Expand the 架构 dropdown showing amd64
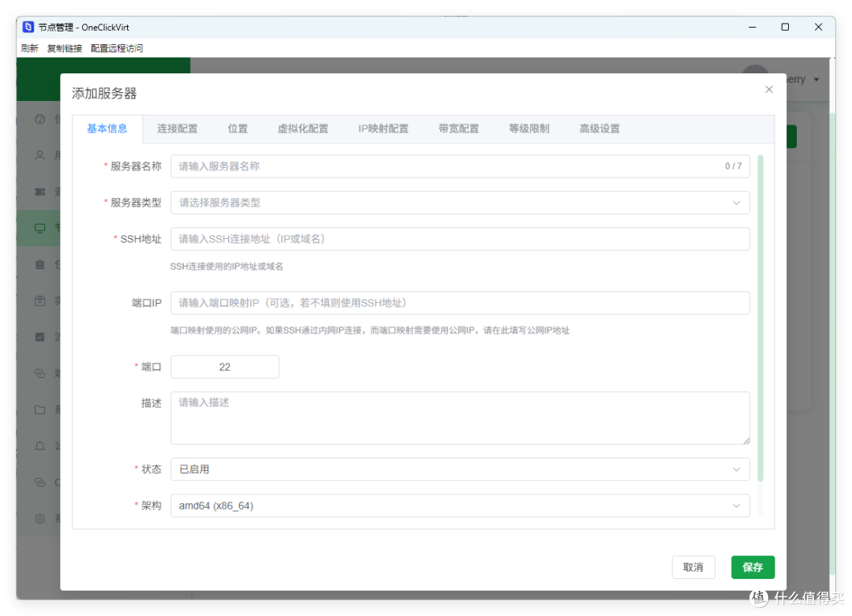Image resolution: width=852 pixels, height=616 pixels. point(460,506)
